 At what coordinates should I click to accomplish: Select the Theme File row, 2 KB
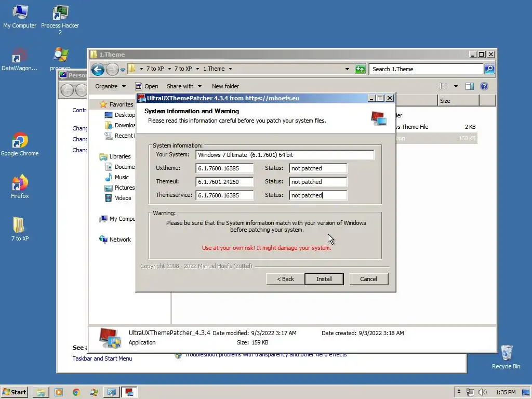click(x=436, y=127)
